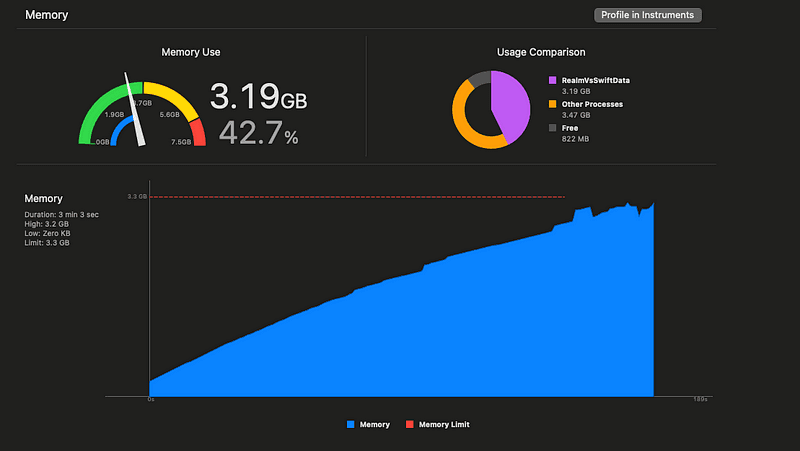Click the gray Free legend swatch
The height and width of the screenshot is (451, 800).
point(552,128)
